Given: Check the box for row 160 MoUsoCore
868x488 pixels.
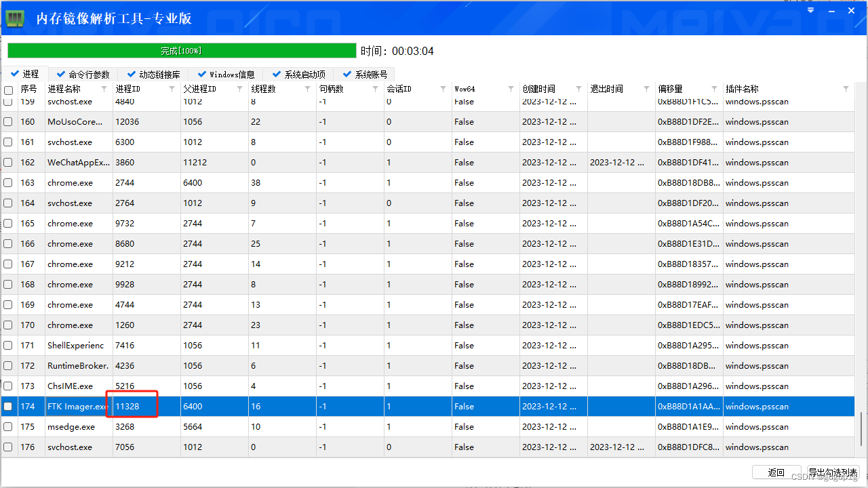Looking at the screenshot, I should 8,122.
